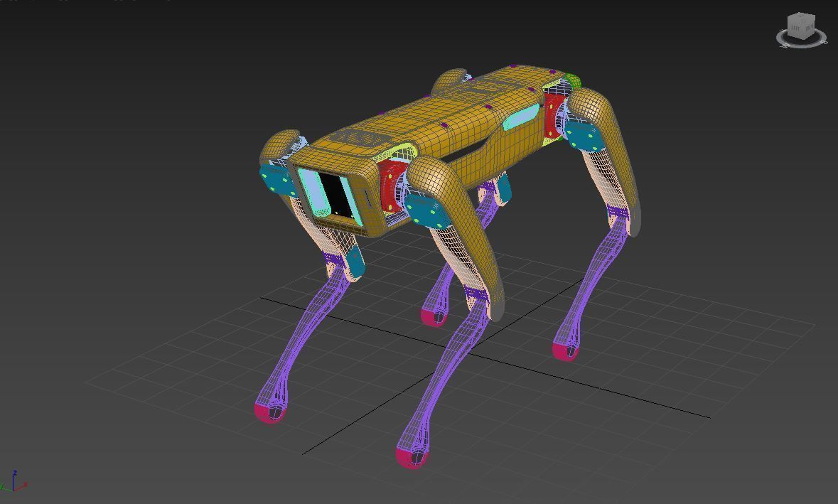Click the ViewCube top face
This screenshot has height=504, width=838.
click(x=802, y=18)
